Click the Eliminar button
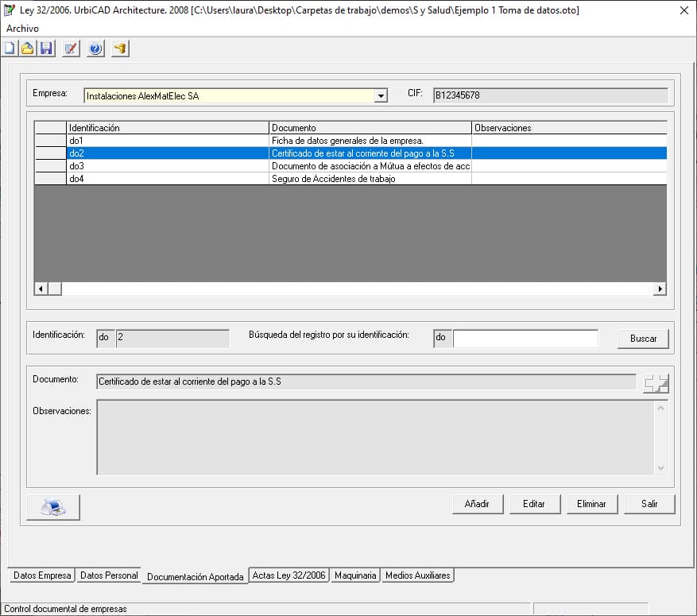This screenshot has width=697, height=616. (591, 504)
